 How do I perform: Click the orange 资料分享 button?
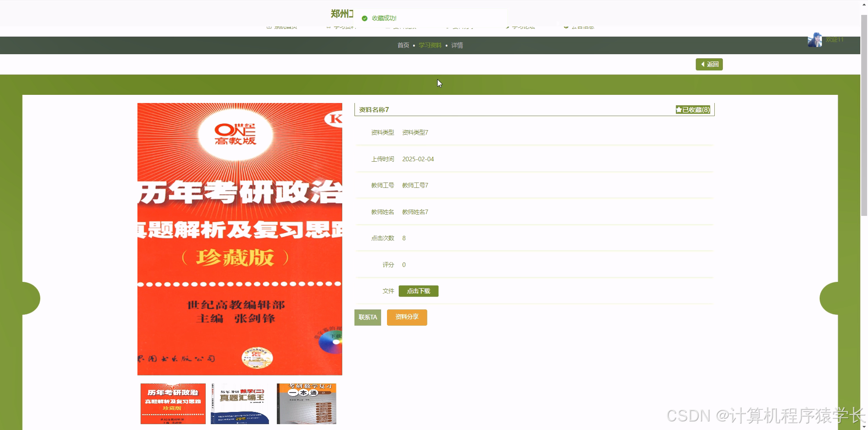tap(406, 317)
